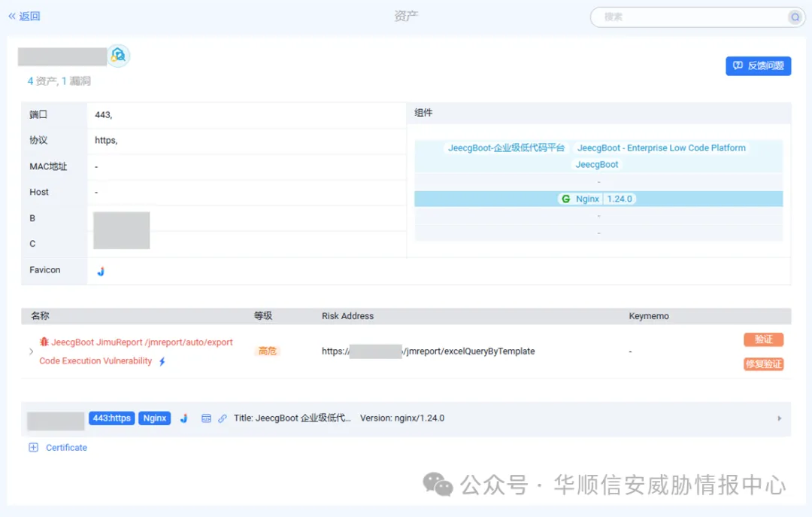This screenshot has width=812, height=517.
Task: Click the 等级 column header
Action: [263, 316]
